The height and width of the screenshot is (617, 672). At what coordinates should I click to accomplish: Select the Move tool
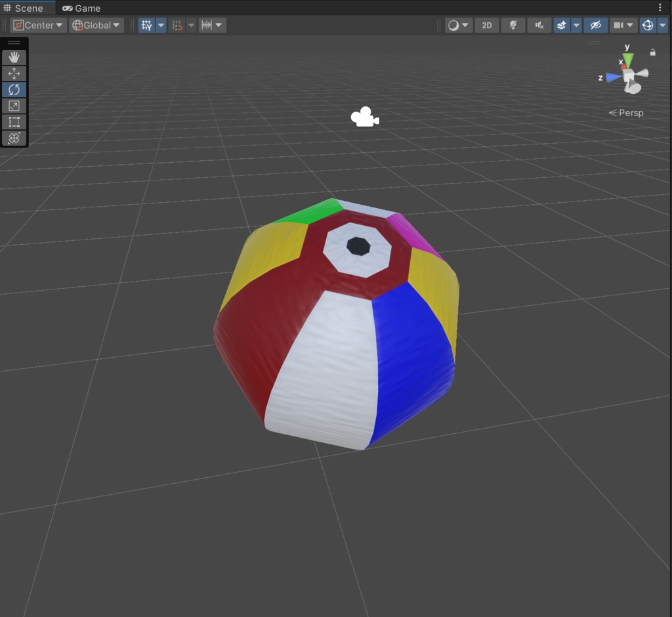[14, 74]
